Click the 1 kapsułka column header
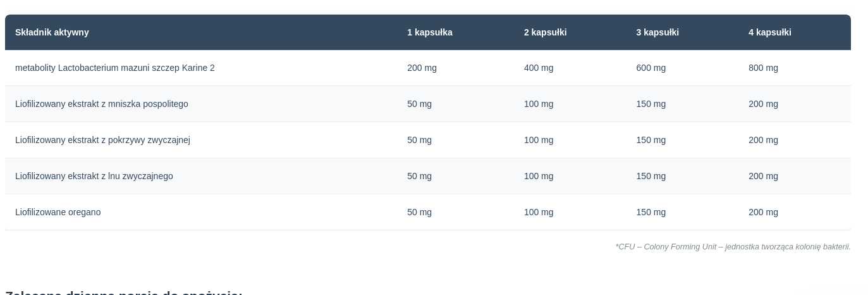The height and width of the screenshot is (295, 868). pyautogui.click(x=430, y=32)
